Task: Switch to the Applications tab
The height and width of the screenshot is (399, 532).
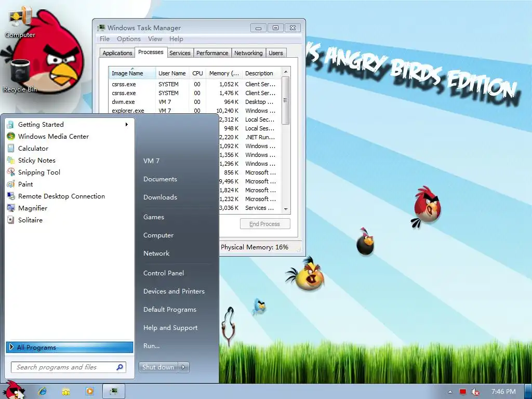Action: (x=117, y=53)
